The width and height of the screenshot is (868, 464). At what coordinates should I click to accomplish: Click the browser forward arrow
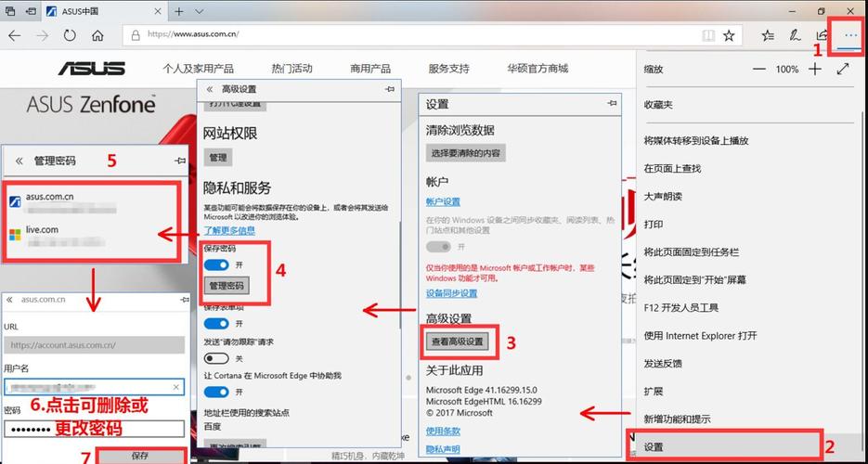coord(42,36)
